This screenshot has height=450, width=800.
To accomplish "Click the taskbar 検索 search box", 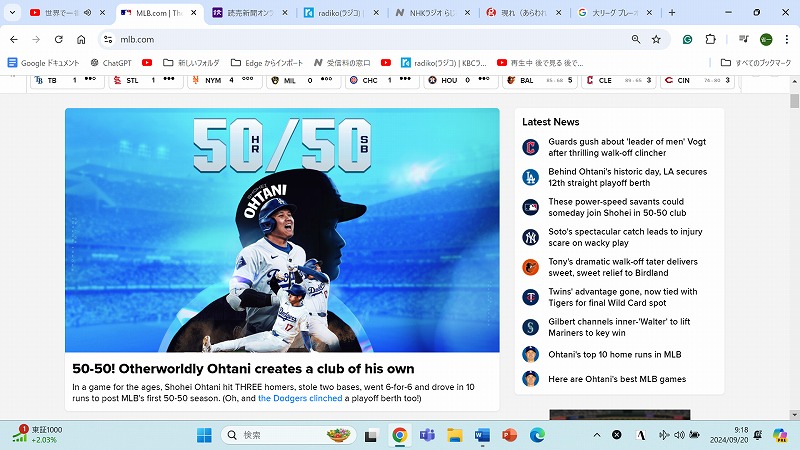I will (x=288, y=435).
